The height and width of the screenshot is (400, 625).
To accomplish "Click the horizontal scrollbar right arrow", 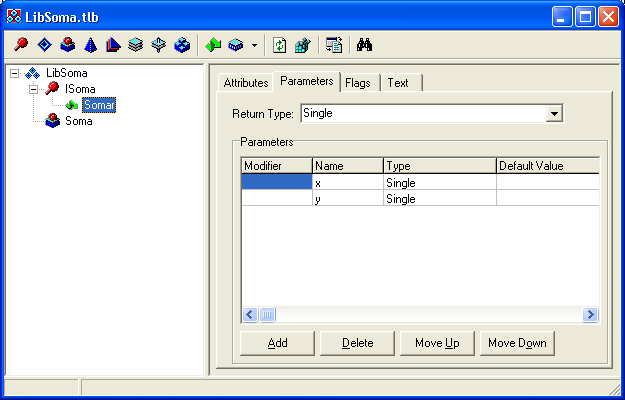I will point(590,315).
